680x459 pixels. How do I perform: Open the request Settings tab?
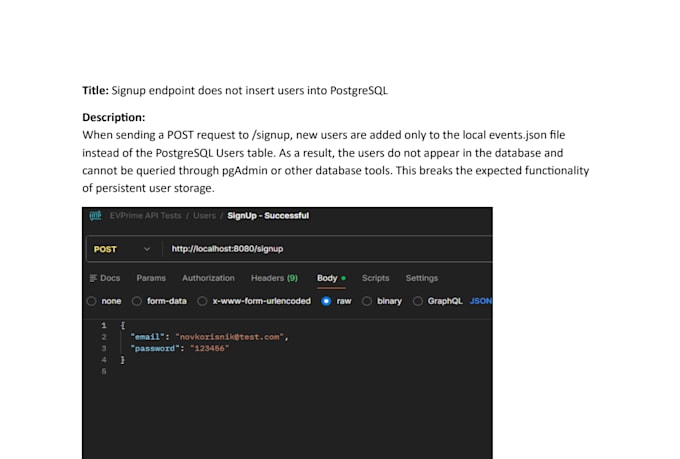tap(422, 278)
